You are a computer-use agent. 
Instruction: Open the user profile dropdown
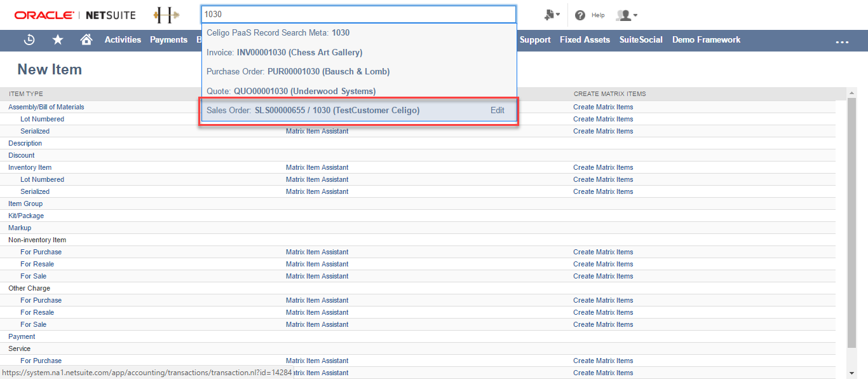click(x=626, y=15)
